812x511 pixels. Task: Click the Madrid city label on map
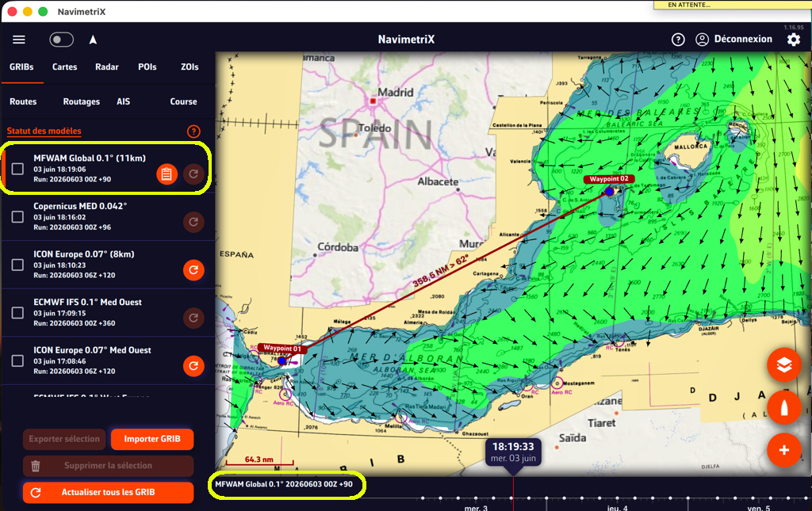click(396, 92)
